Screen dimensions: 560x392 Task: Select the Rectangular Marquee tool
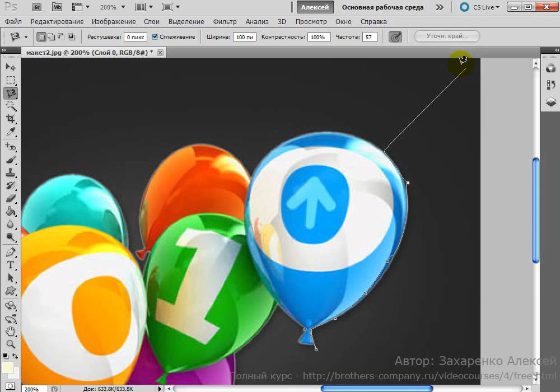(x=11, y=80)
